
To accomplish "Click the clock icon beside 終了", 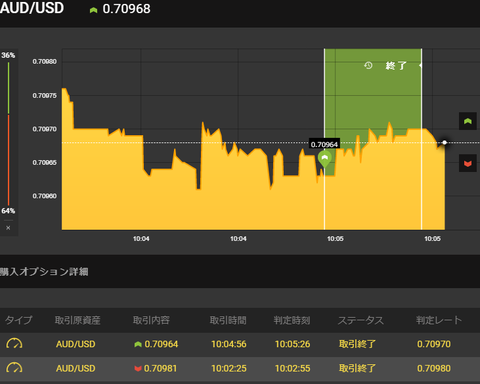I will tap(368, 65).
